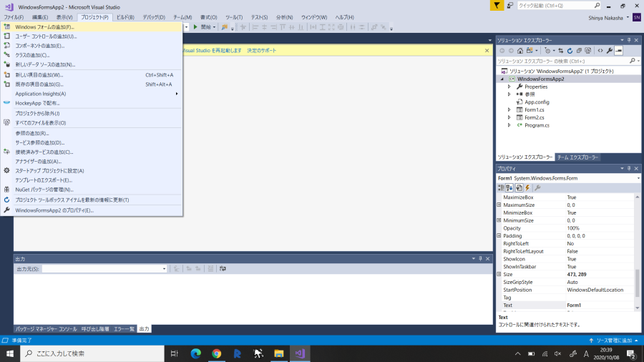
Task: Switch to エラー一覧 tab
Action: 124,329
